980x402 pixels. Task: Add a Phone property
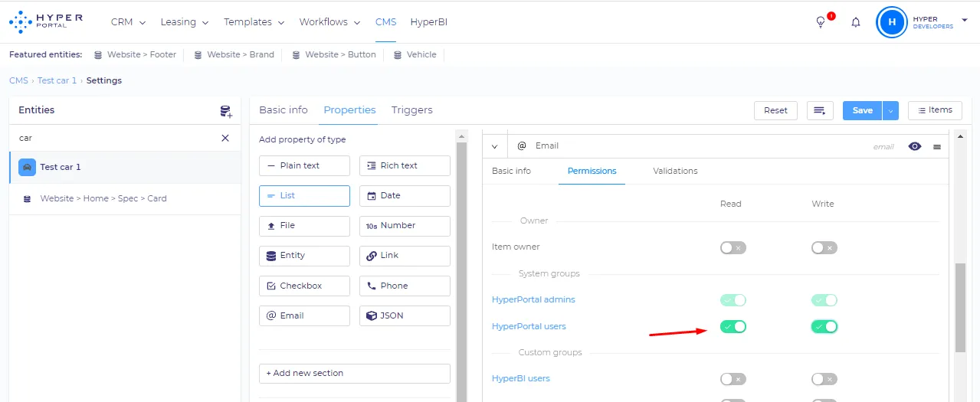click(x=405, y=286)
